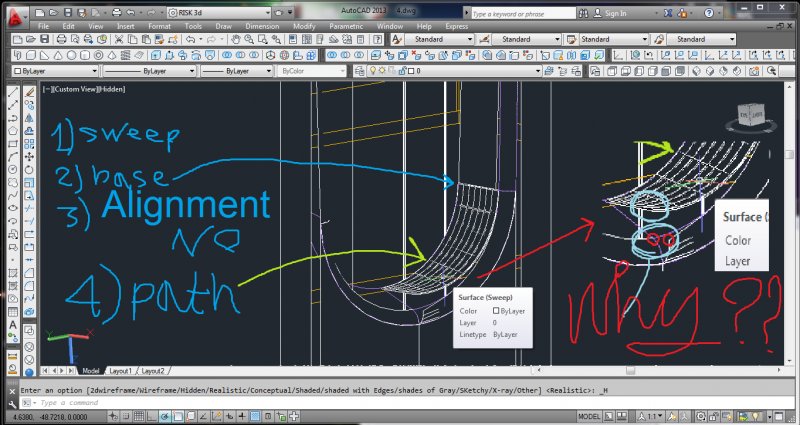Toggle the MODEL space button in status bar
The width and height of the screenshot is (800, 425).
pos(589,416)
